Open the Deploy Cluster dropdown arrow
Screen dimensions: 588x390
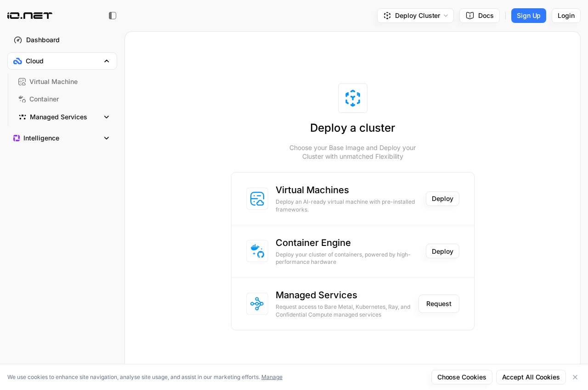[x=446, y=16]
